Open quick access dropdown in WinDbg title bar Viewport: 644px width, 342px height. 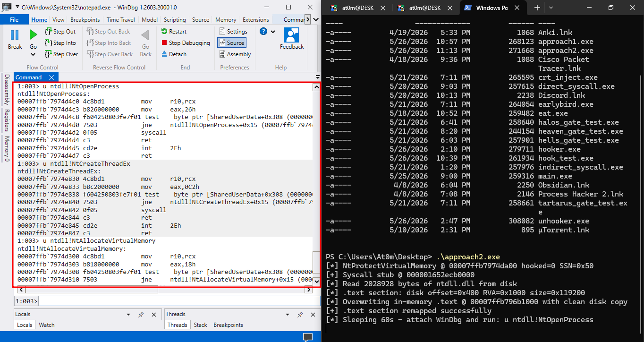(x=17, y=8)
